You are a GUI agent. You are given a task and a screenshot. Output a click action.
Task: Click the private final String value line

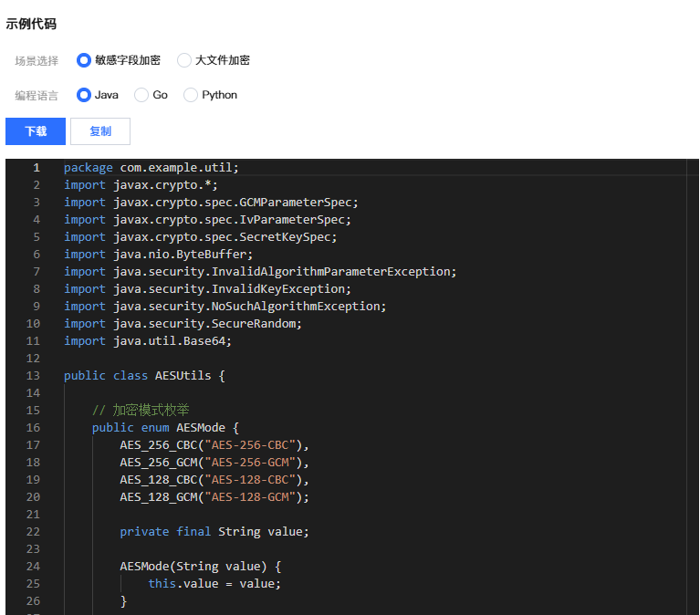point(214,532)
